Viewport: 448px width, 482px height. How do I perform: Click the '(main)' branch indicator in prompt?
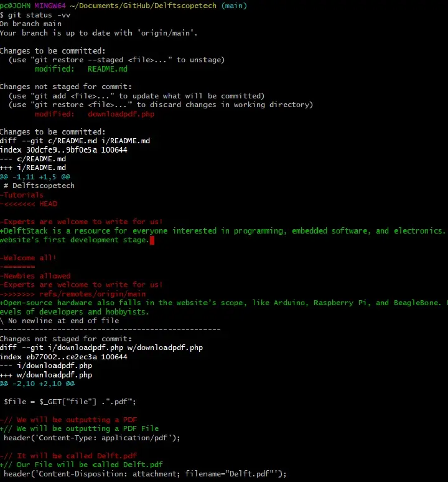point(234,6)
